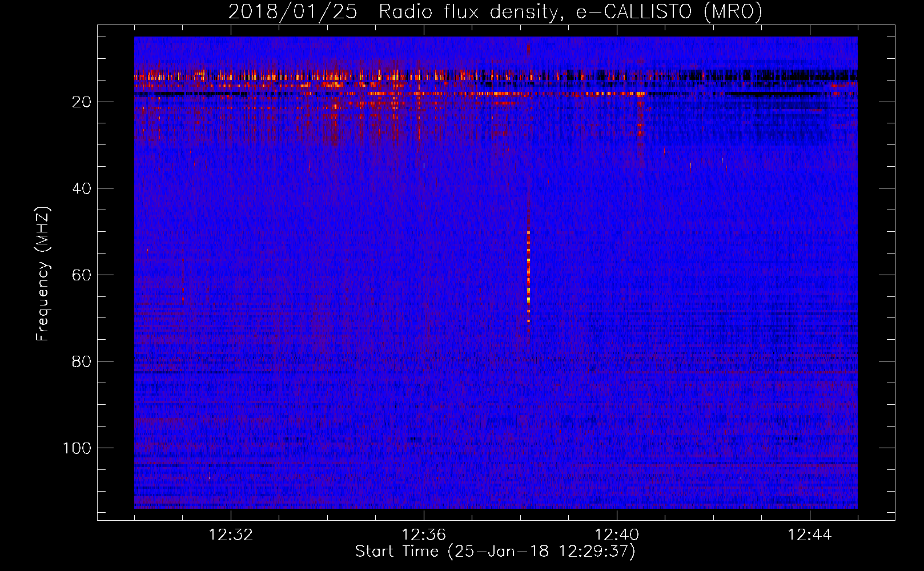Click the 'Frequency (MHZ)' y-axis label
This screenshot has width=924, height=571.
click(43, 274)
